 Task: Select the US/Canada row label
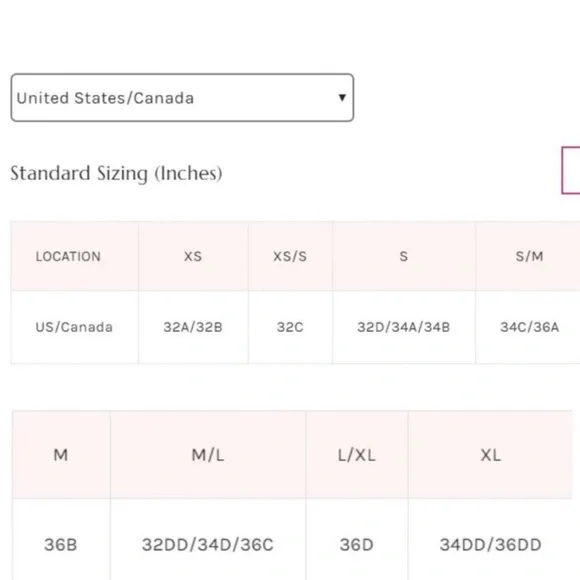[74, 327]
